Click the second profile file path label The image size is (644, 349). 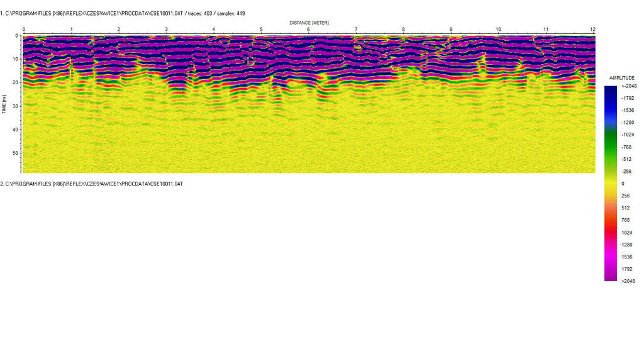[92, 184]
